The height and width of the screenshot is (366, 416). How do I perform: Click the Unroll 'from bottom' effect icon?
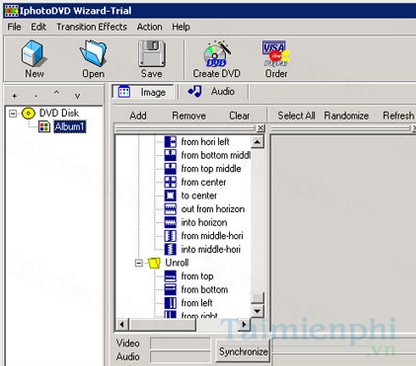(x=170, y=289)
